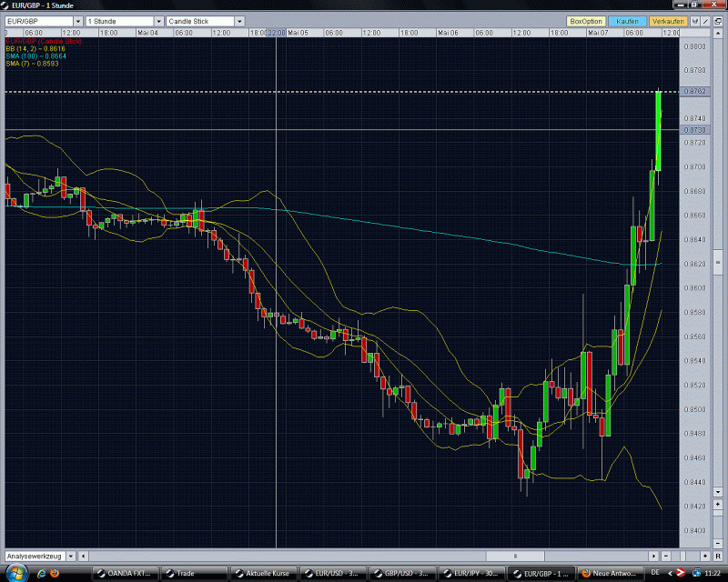Click the R reset chart button
The image size is (728, 582).
719,555
